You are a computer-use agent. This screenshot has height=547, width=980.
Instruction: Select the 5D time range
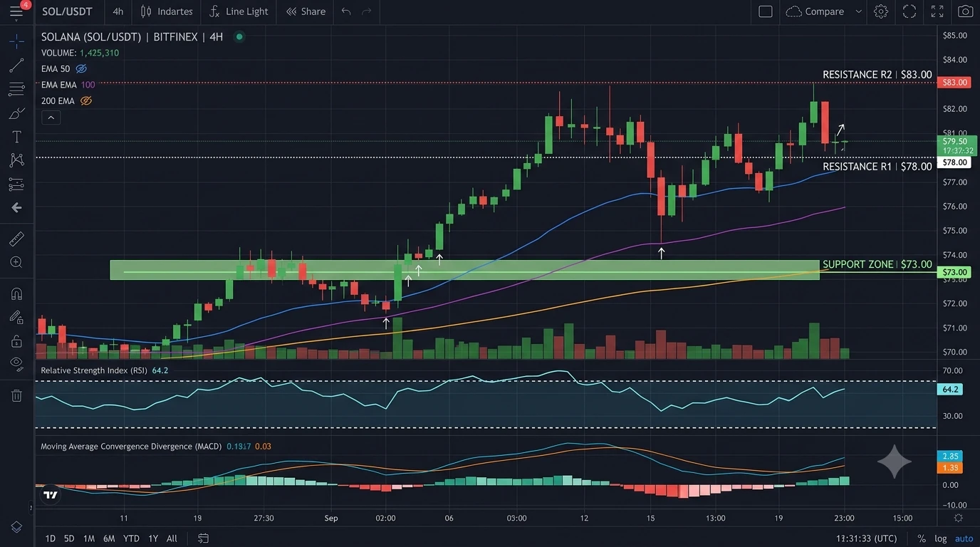[69, 538]
